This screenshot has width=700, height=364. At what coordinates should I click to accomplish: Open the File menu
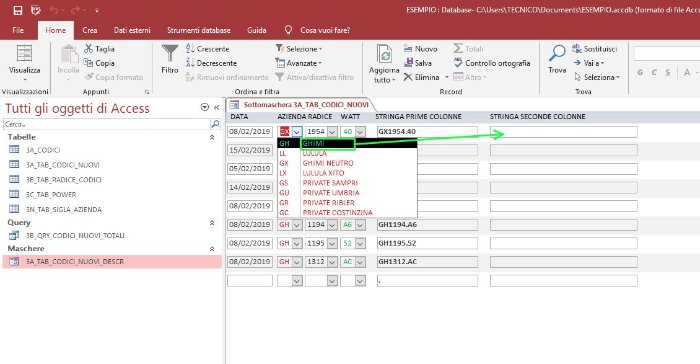(x=18, y=30)
